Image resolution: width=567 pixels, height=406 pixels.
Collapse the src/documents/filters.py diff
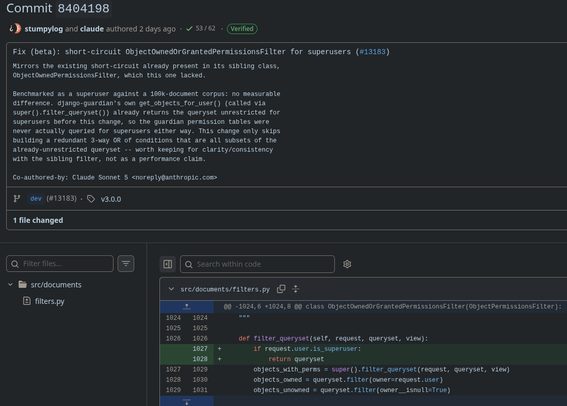point(171,289)
